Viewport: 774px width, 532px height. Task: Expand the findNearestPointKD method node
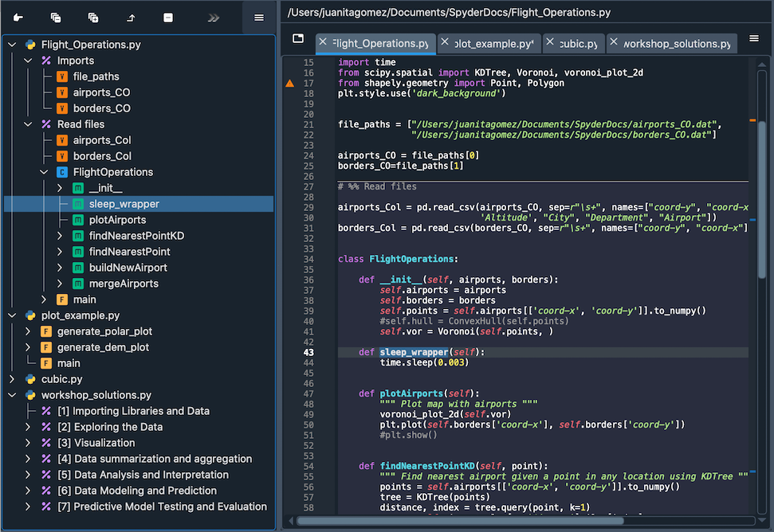[x=61, y=236]
